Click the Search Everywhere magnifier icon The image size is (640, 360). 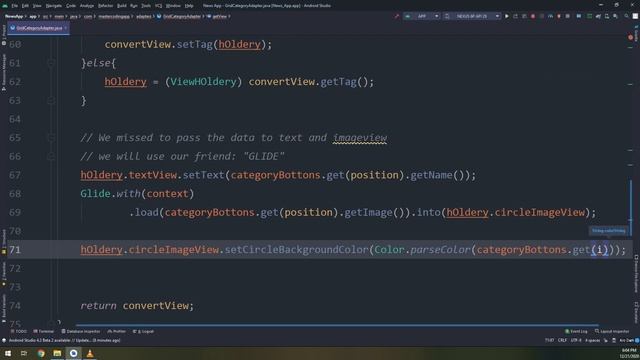627,16
